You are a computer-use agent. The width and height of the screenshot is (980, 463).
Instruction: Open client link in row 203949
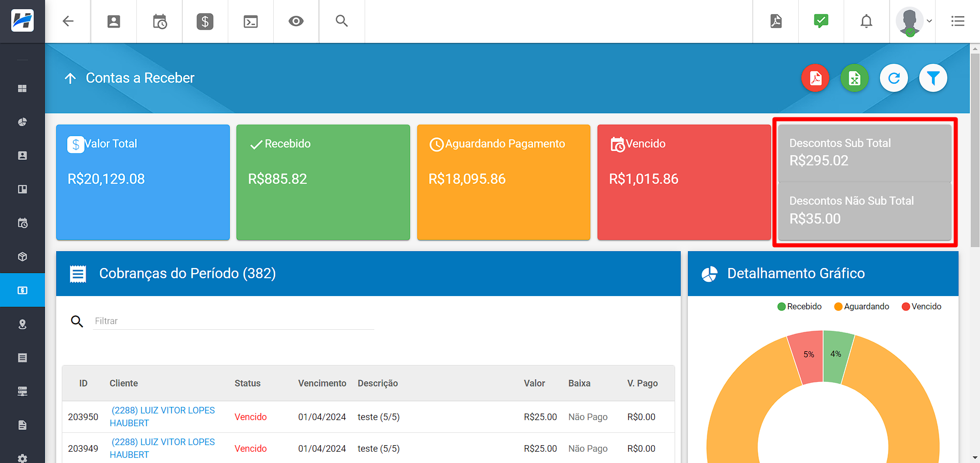tap(162, 448)
